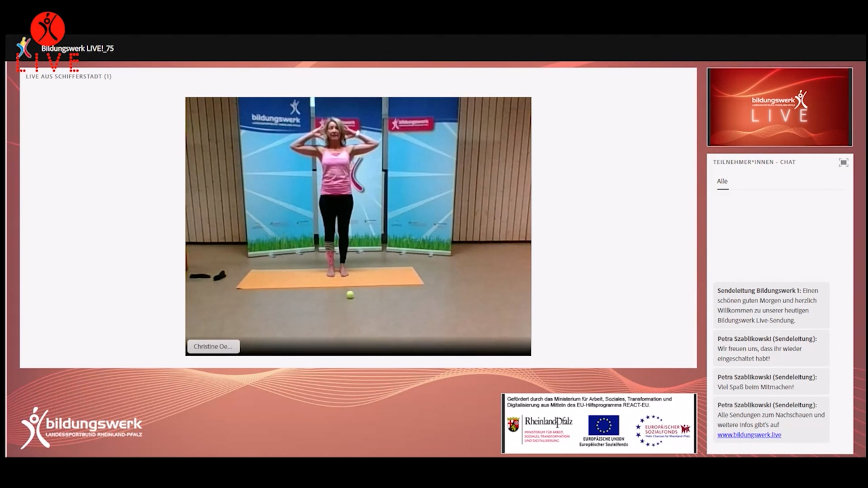The height and width of the screenshot is (488, 868).
Task: Click the Rheinland-Pfalz coat of arms logo
Action: [513, 424]
